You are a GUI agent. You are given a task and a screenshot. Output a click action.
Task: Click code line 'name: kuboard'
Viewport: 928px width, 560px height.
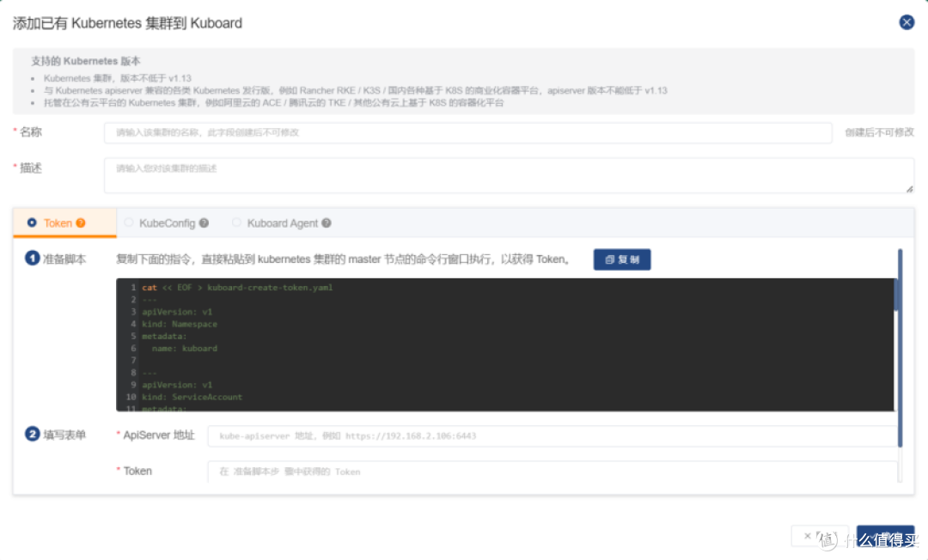pos(185,349)
